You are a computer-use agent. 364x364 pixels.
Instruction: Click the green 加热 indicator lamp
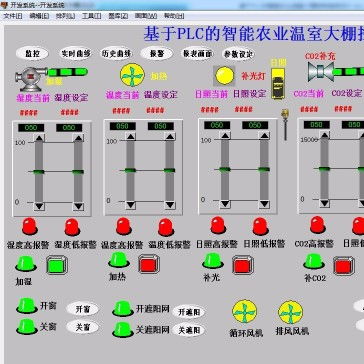119,260
